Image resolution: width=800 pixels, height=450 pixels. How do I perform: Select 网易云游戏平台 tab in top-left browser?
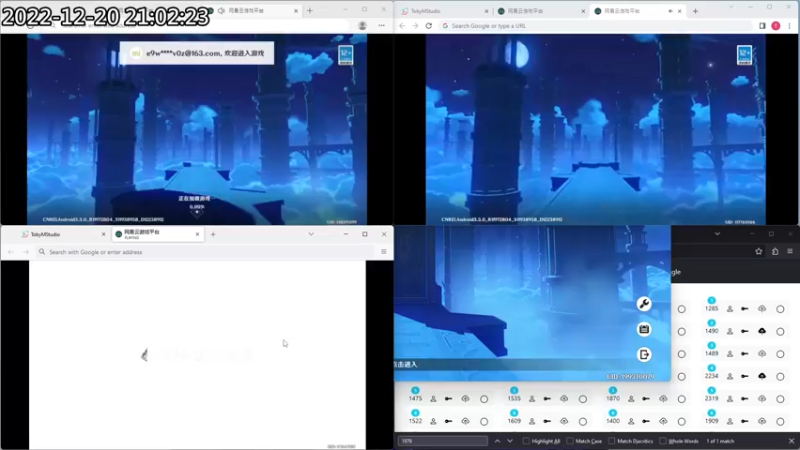[x=253, y=10]
